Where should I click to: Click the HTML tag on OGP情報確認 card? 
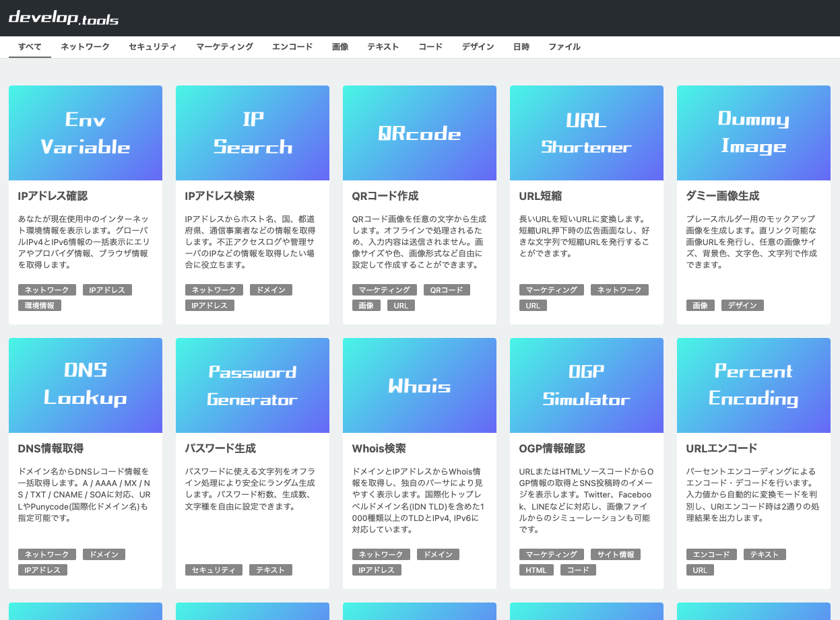(536, 570)
